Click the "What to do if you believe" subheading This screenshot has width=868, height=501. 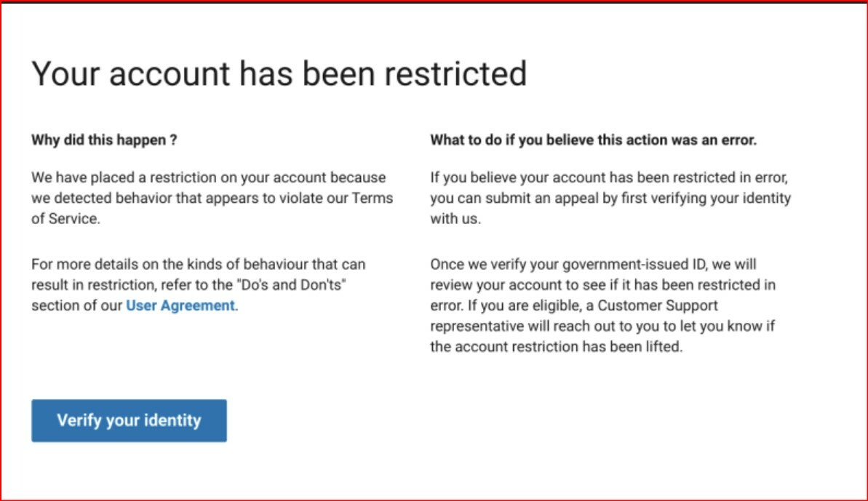pos(593,140)
